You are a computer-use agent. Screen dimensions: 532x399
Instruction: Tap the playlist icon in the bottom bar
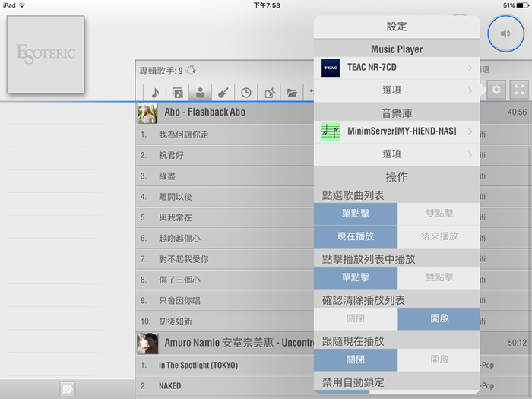coord(68,389)
